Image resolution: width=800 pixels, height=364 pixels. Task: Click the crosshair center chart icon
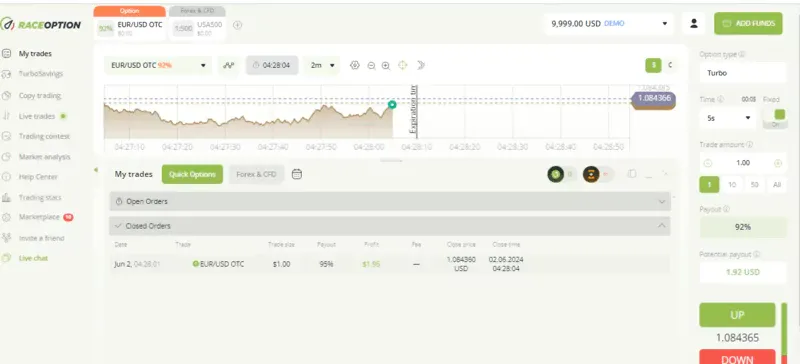[x=403, y=65]
